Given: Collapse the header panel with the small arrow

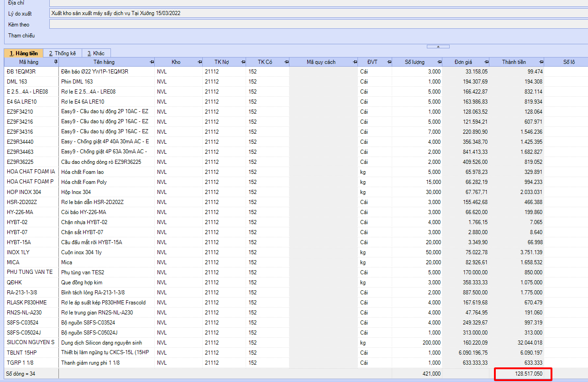Looking at the screenshot, I should [x=438, y=47].
